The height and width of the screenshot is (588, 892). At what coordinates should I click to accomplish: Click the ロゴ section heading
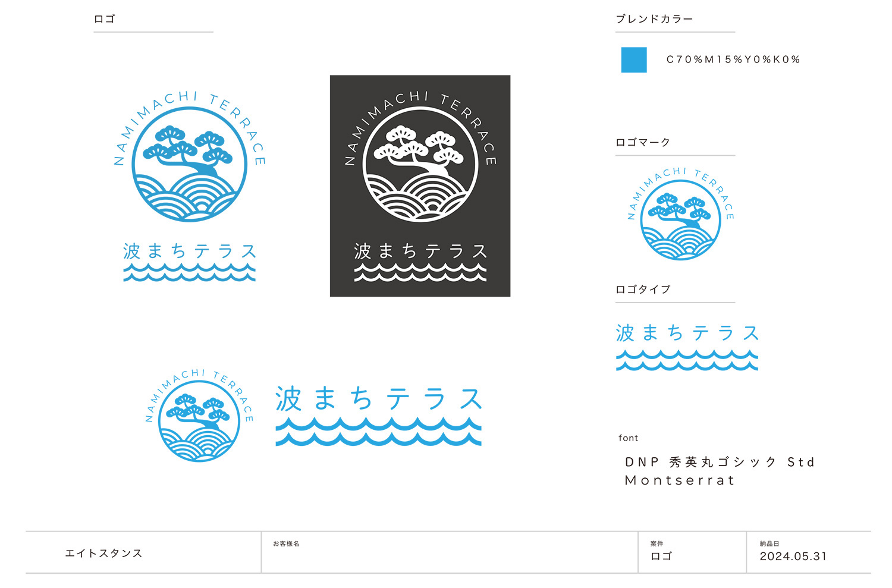point(104,19)
